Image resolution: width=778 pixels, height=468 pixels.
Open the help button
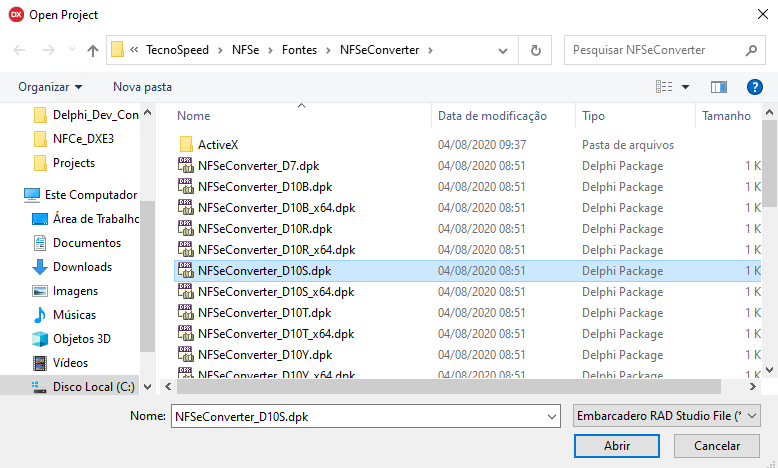click(755, 87)
